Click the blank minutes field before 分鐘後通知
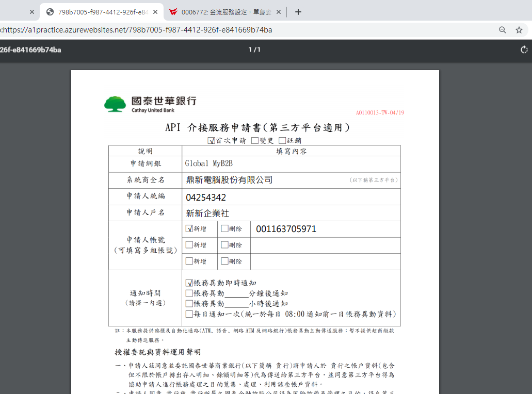Image resolution: width=532 pixels, height=394 pixels. coord(236,293)
